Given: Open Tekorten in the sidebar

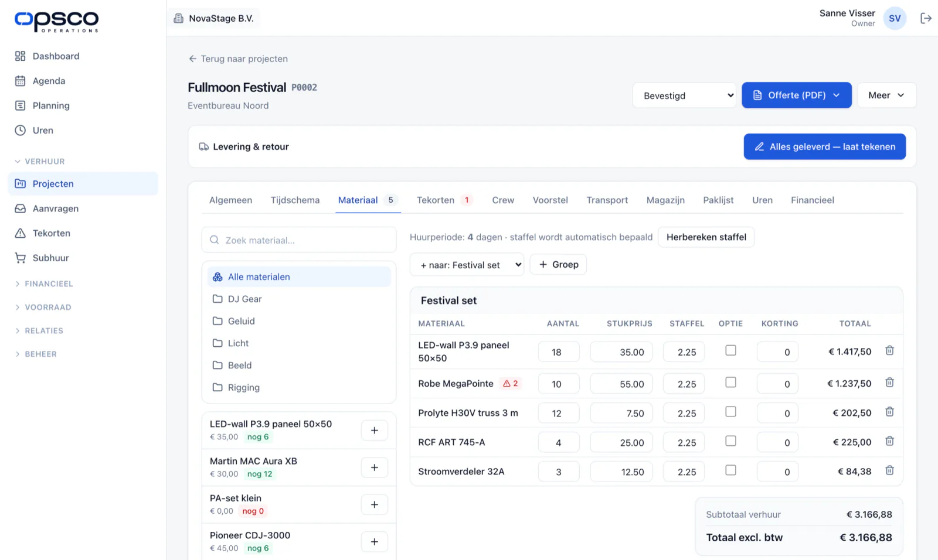Looking at the screenshot, I should [83, 233].
